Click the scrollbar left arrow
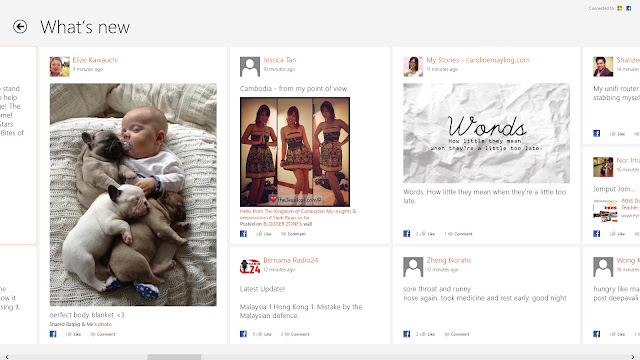 click(x=7, y=357)
